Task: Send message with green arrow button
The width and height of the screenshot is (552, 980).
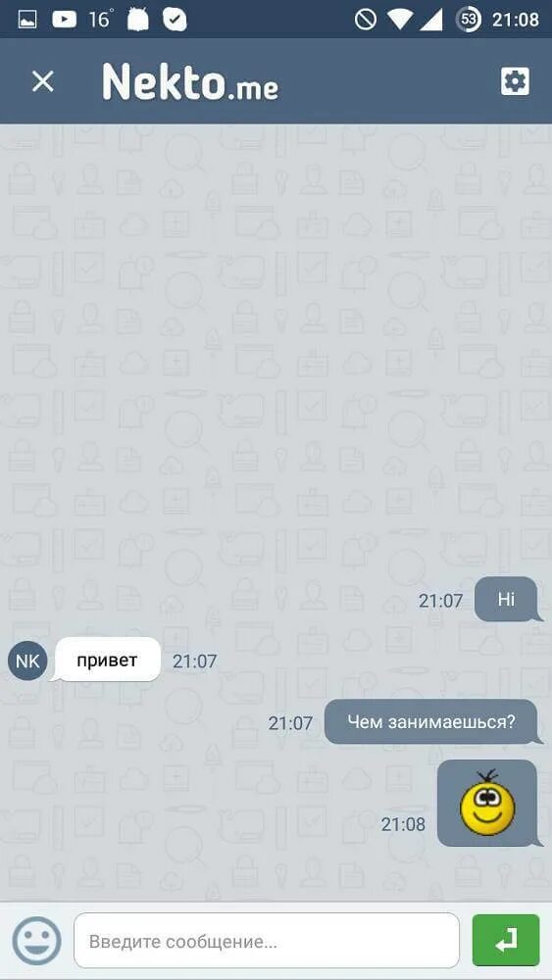Action: (x=506, y=941)
